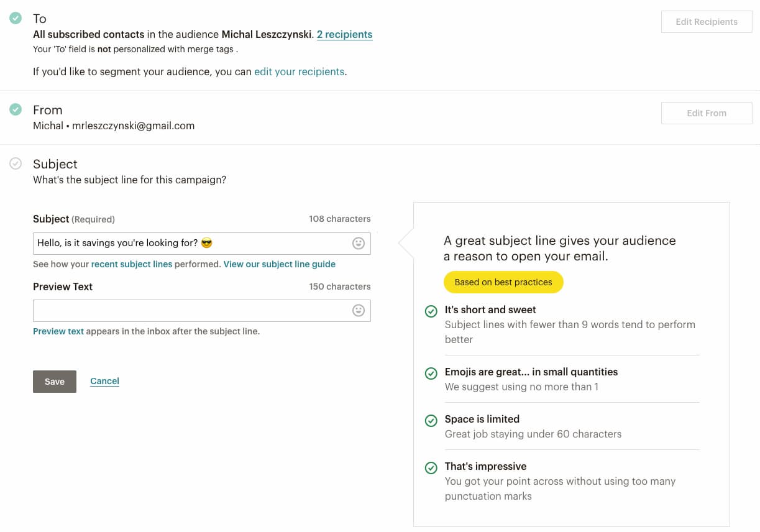Click the green checkmark beside the To section
The width and height of the screenshot is (760, 532).
pyautogui.click(x=16, y=18)
